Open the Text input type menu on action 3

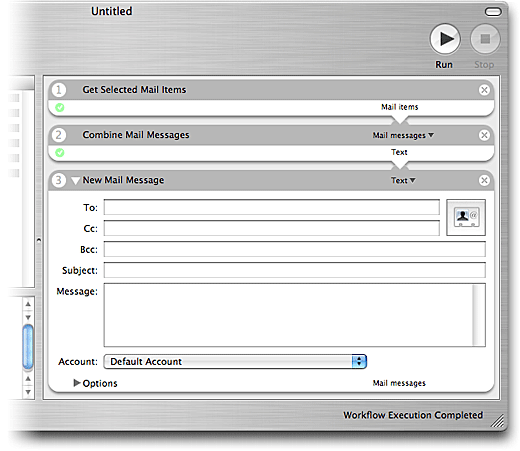(x=403, y=180)
